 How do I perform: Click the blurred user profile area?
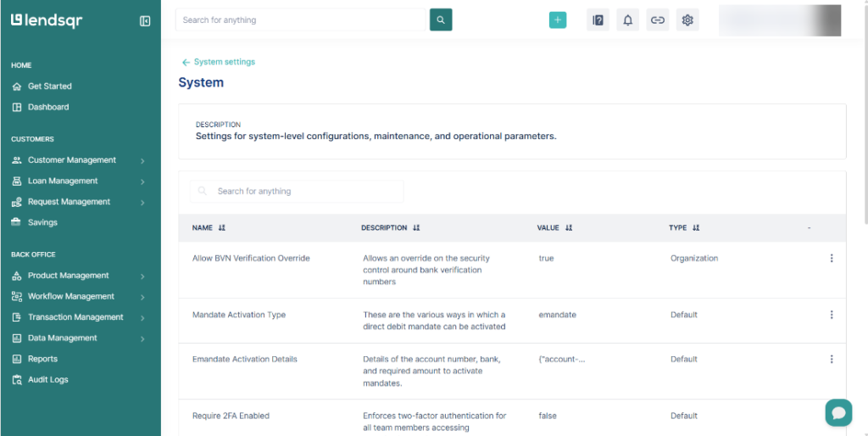click(780, 20)
